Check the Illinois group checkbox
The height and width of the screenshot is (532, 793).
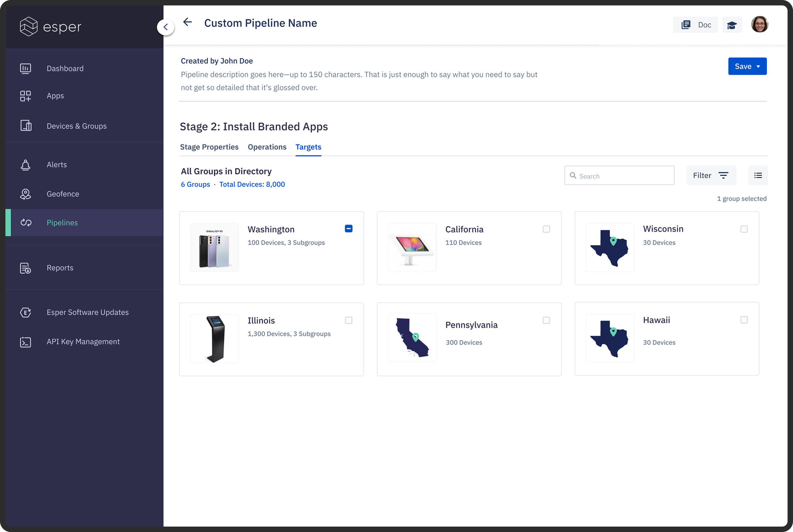pyautogui.click(x=348, y=321)
